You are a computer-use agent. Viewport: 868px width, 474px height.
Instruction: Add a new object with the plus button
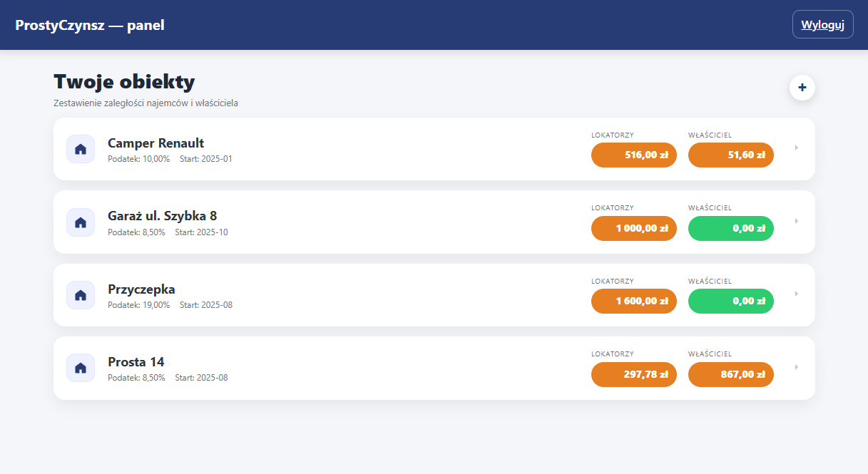[x=802, y=88]
